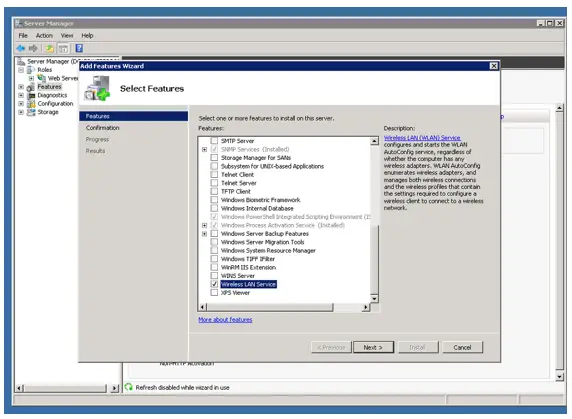Select the Wireless LAN Service list item
This screenshot has width=572, height=419.
point(248,284)
